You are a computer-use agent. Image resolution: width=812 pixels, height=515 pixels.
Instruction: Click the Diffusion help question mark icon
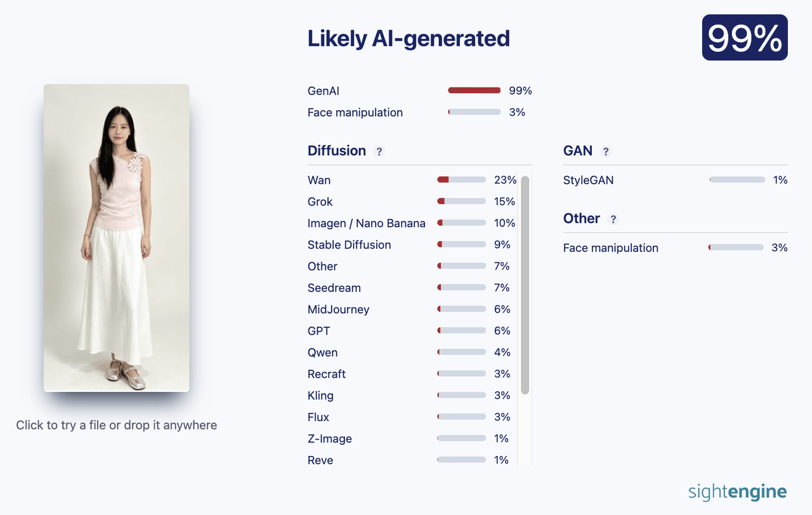[379, 152]
